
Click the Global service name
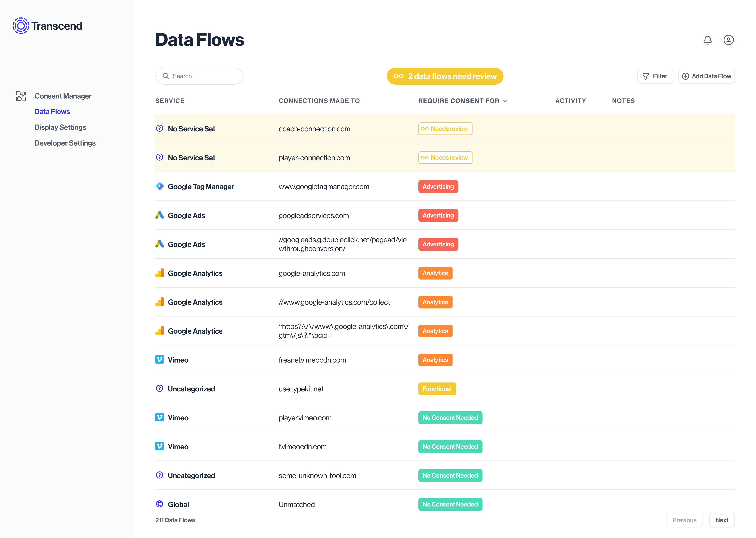[178, 505]
